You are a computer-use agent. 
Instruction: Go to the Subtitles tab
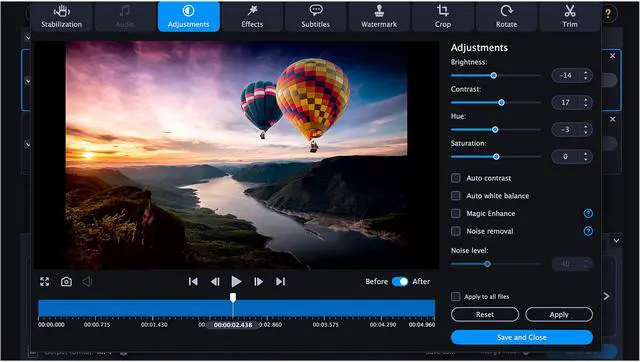tap(316, 17)
